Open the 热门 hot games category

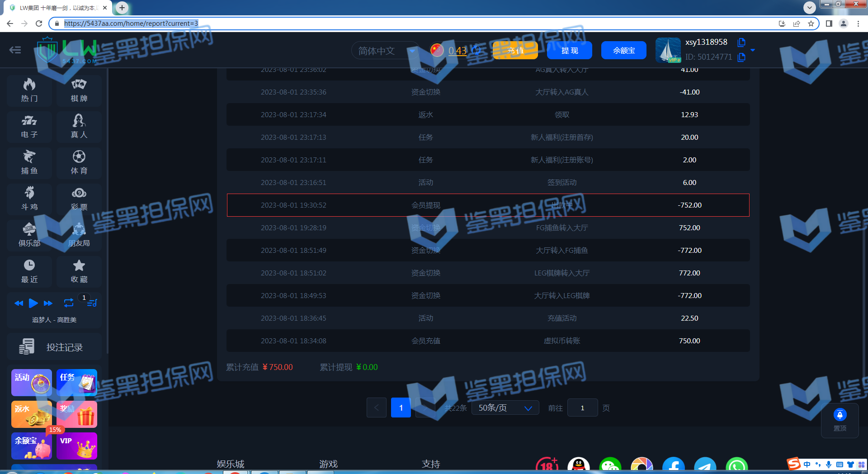pos(29,90)
